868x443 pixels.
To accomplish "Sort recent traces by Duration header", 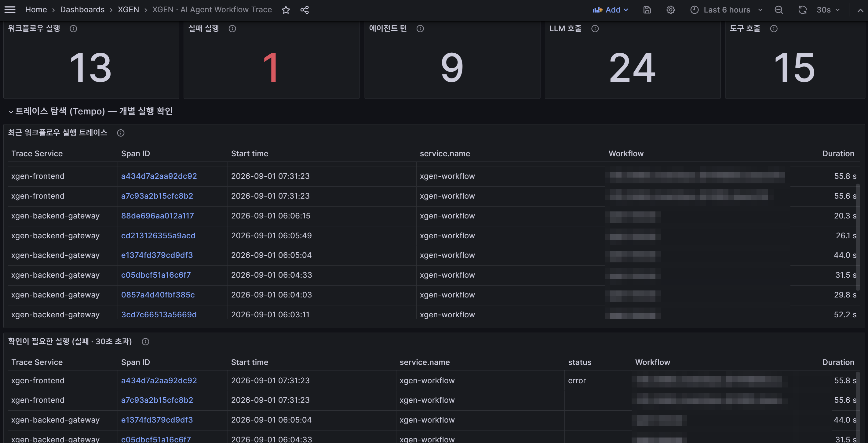I will [x=838, y=153].
